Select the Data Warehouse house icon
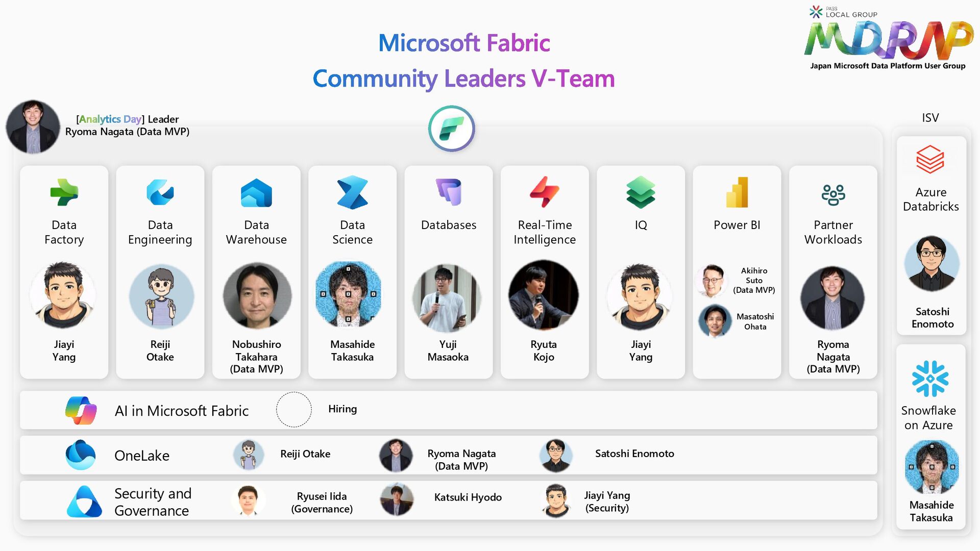Screen dimensions: 980x551 pos(256,193)
